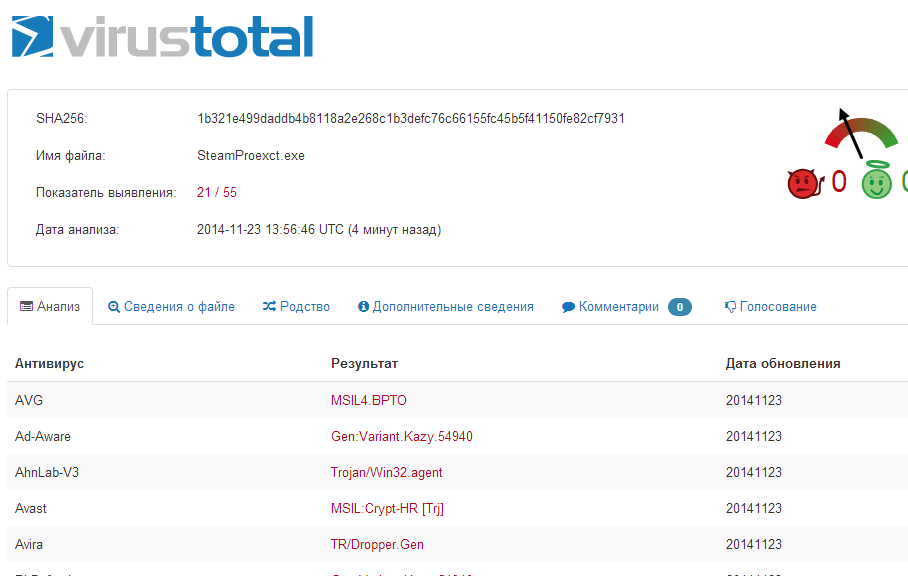This screenshot has height=576, width=908.
Task: Click the TR/Dropper.Gen result
Action: coord(378,544)
